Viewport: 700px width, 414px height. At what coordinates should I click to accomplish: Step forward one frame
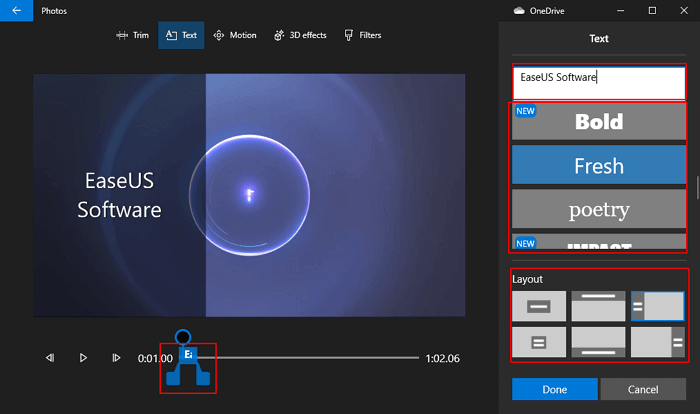tap(116, 358)
